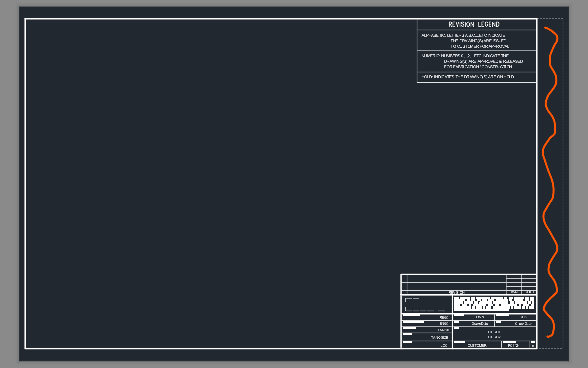Click the sheet number cell showing 0
The image size is (588, 368).
[533, 346]
